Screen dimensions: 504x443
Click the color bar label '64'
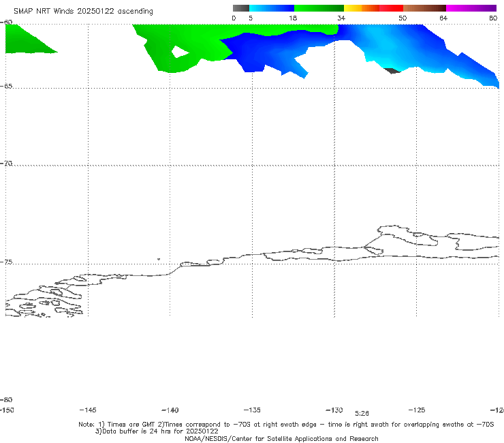[443, 18]
